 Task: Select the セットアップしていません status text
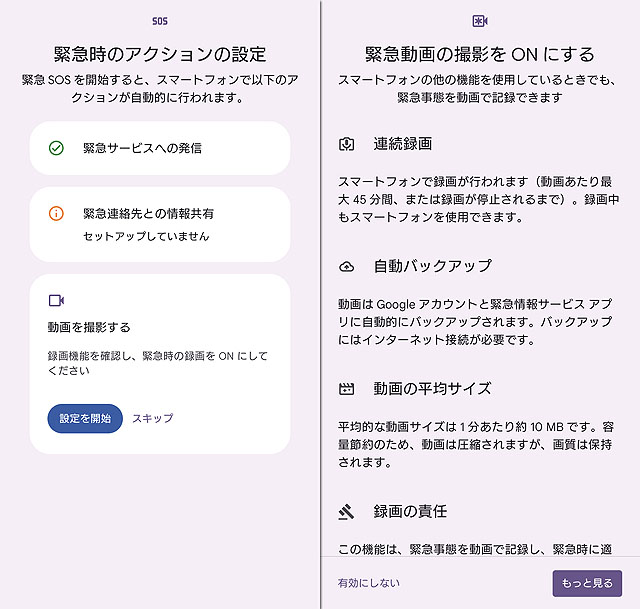pos(146,236)
